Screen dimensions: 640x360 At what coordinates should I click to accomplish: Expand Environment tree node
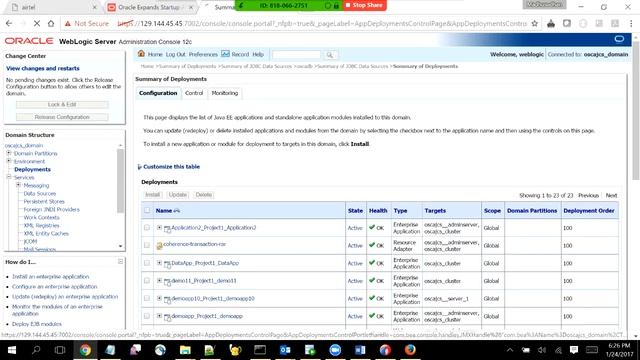[9, 161]
